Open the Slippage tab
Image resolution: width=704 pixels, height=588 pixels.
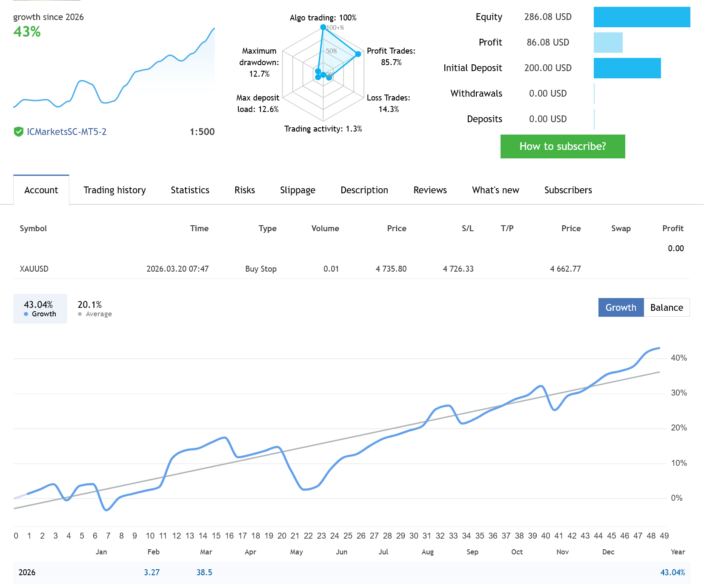pyautogui.click(x=298, y=190)
